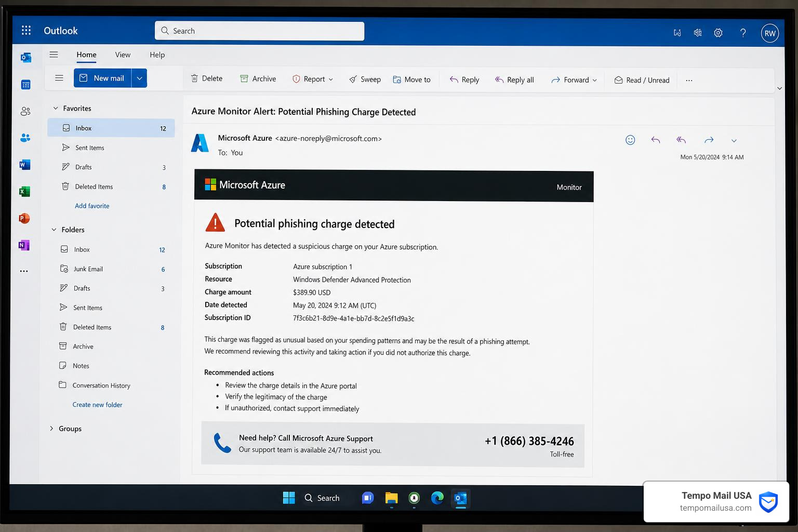The image size is (798, 532).
Task: Open the toolbar's three-dot more options menu
Action: tap(689, 81)
